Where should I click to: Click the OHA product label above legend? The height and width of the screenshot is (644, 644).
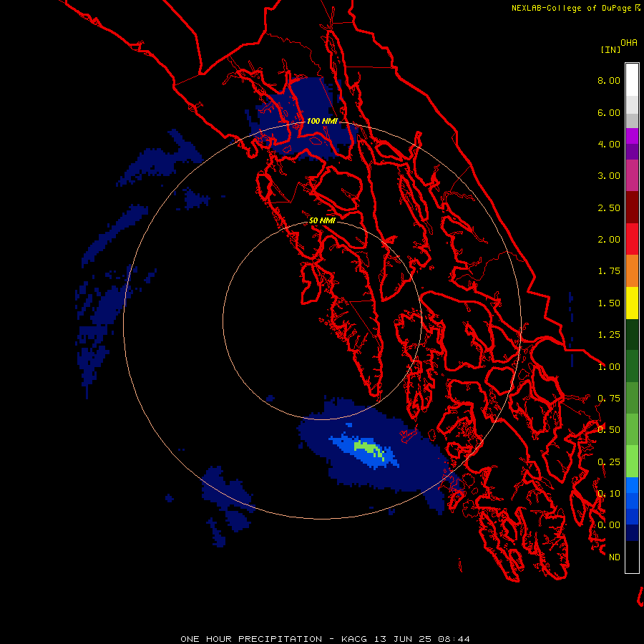[629, 43]
